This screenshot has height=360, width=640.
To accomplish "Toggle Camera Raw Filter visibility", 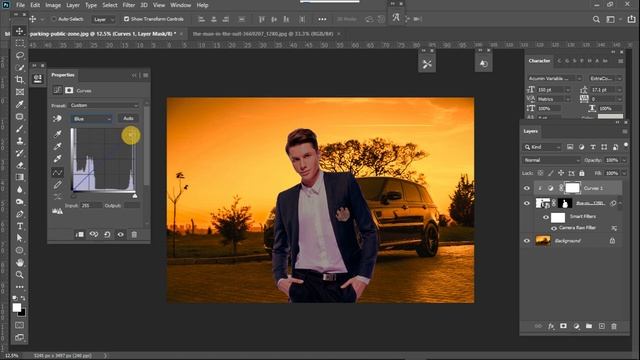I will coord(554,229).
